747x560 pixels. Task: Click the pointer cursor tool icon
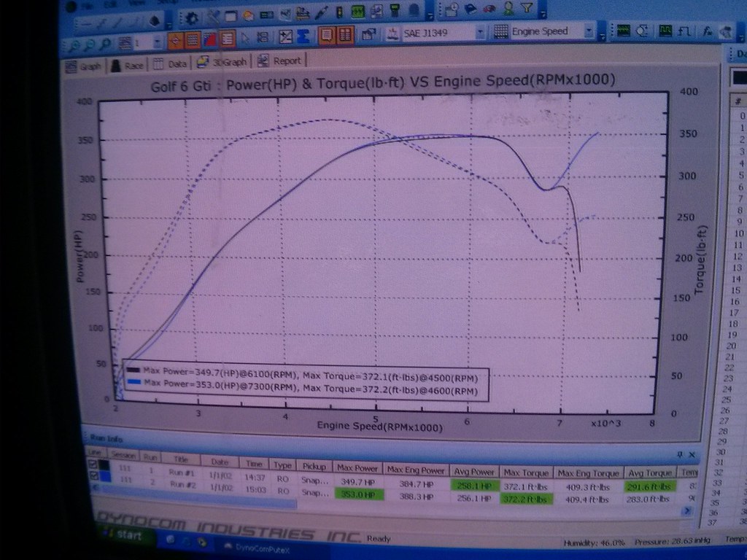[x=246, y=37]
